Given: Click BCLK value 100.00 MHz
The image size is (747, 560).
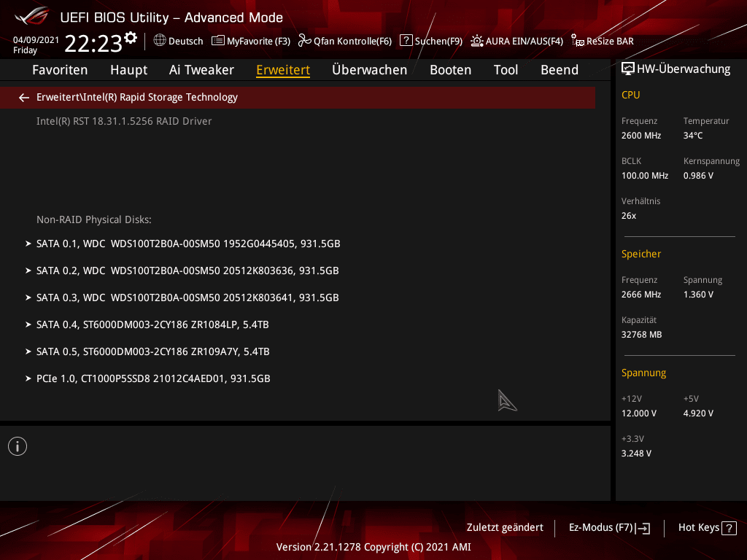Looking at the screenshot, I should 645,176.
